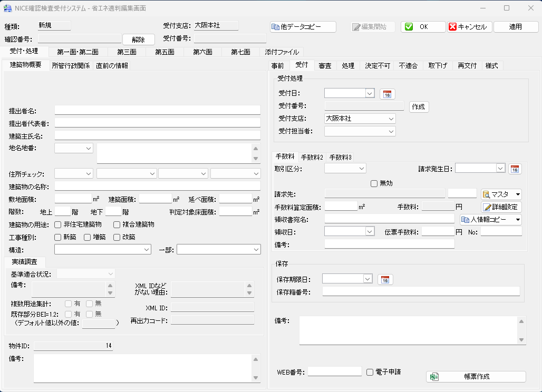Open 詳細設定 fee settings
The width and height of the screenshot is (542, 392).
point(501,207)
